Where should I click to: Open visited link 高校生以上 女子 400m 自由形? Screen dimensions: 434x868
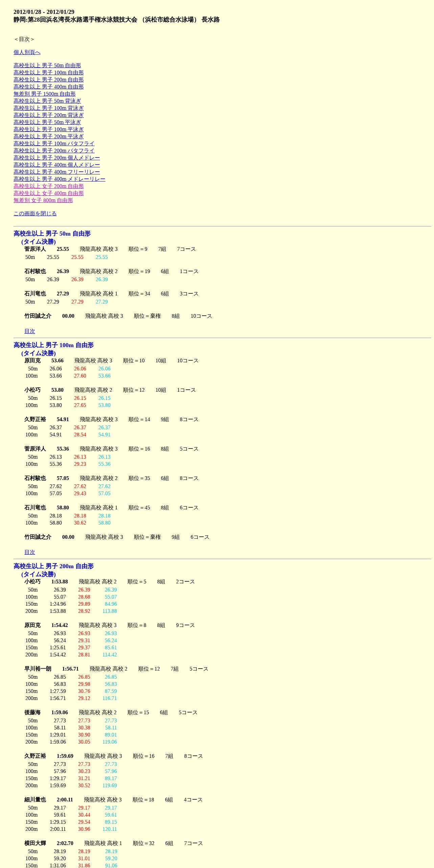49,193
